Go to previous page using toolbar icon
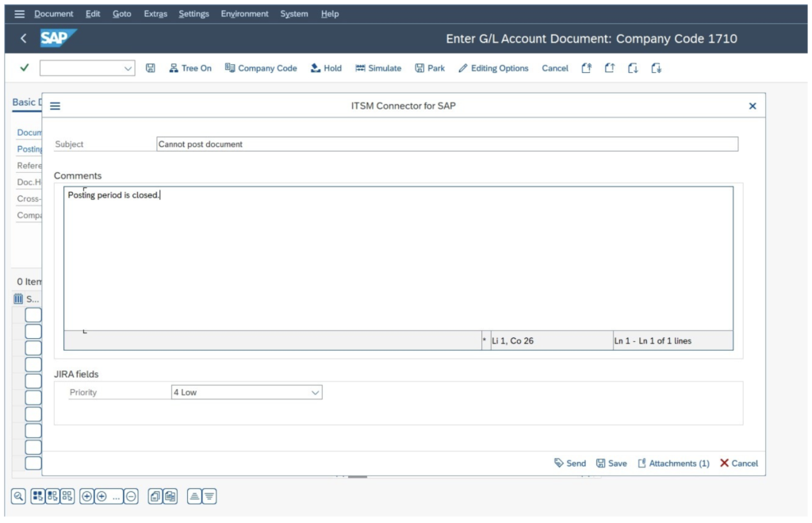812x523 pixels. (610, 68)
